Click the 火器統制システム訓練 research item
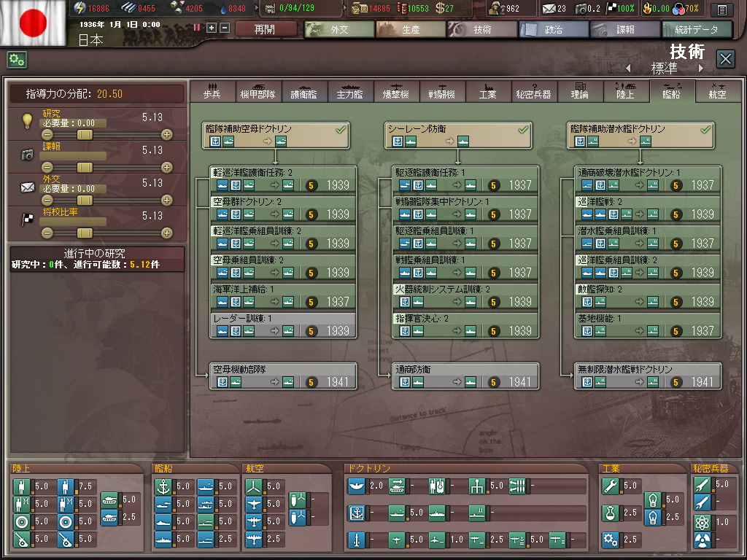 (466, 296)
